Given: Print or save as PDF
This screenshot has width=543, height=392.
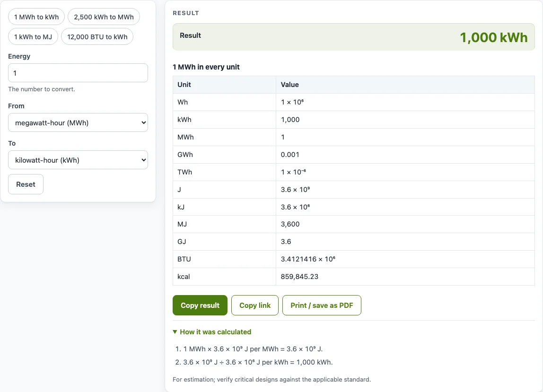Looking at the screenshot, I should (322, 305).
